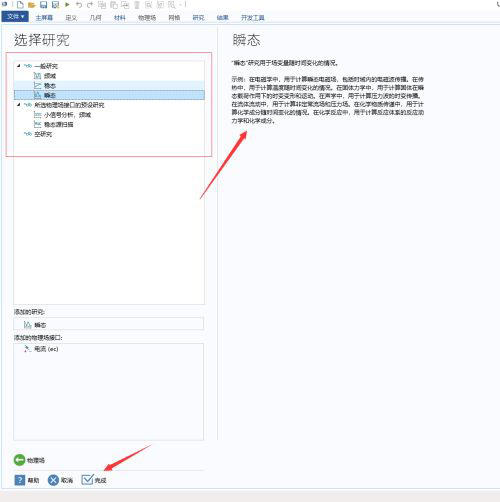Click the green back arrow 物理场 icon
500x502 pixels.
tap(19, 460)
